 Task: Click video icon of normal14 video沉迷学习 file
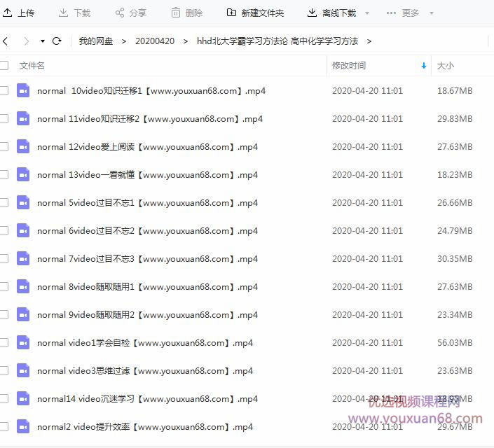(x=23, y=399)
